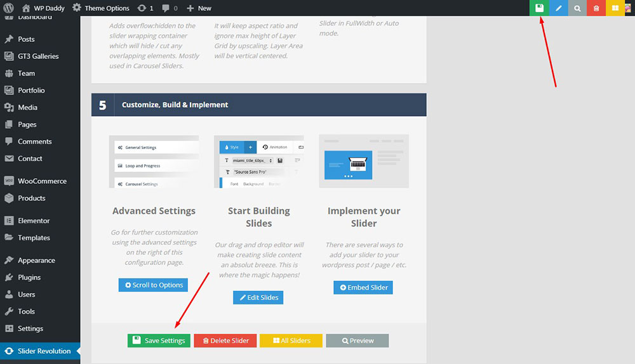Click Embed Slider button
The width and height of the screenshot is (635, 364).
pyautogui.click(x=363, y=287)
